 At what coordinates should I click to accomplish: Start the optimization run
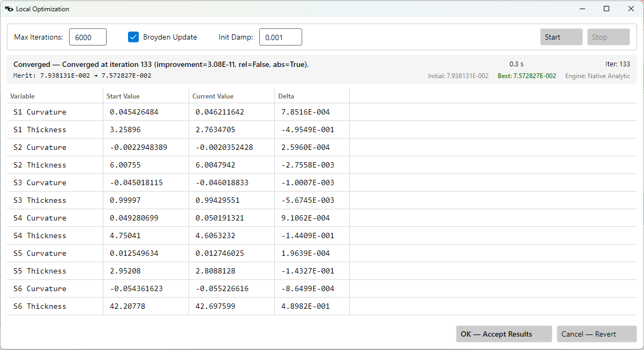[561, 37]
